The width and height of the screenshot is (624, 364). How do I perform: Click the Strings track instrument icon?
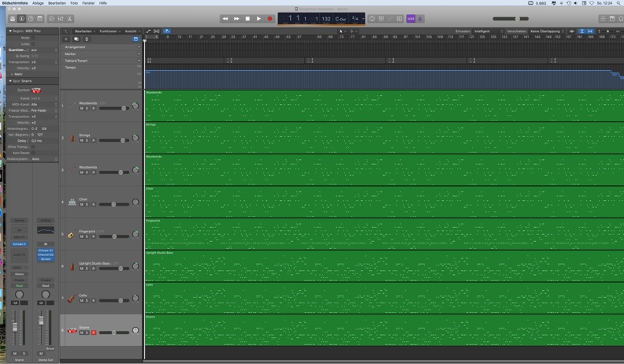tap(72, 138)
